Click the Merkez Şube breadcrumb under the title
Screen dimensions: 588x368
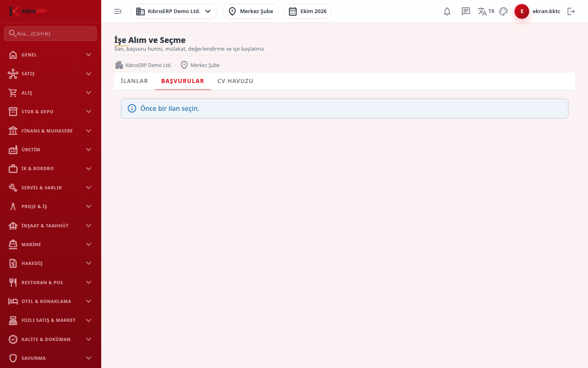coord(200,65)
